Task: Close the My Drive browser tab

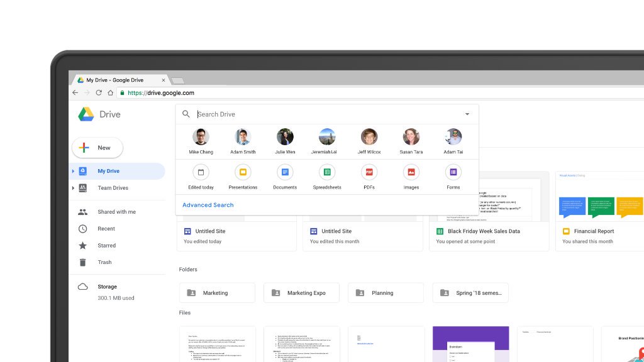Action: point(164,80)
